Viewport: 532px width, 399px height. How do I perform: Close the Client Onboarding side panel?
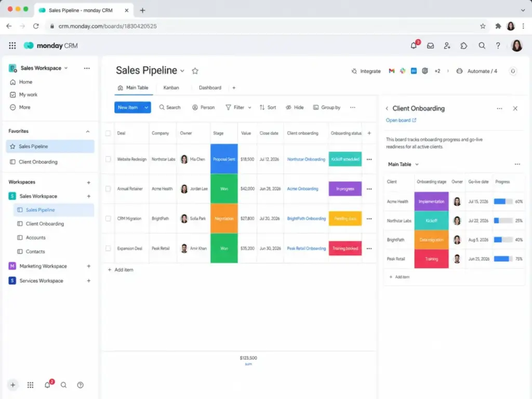point(515,109)
